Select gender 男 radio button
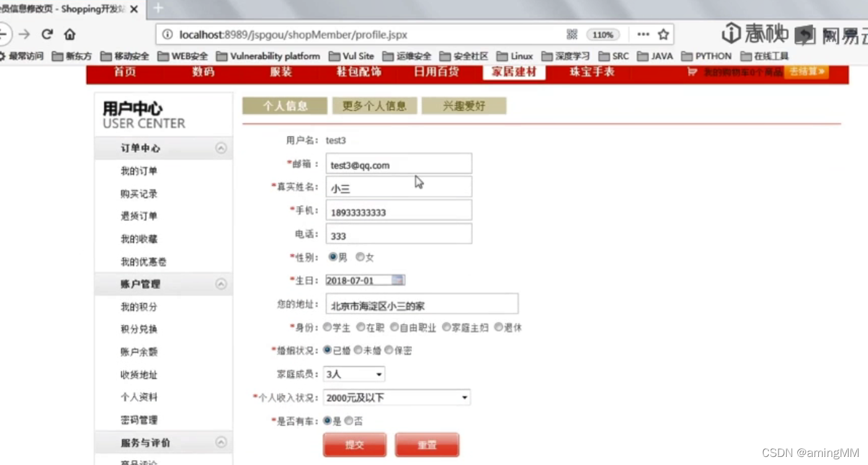 [x=333, y=257]
